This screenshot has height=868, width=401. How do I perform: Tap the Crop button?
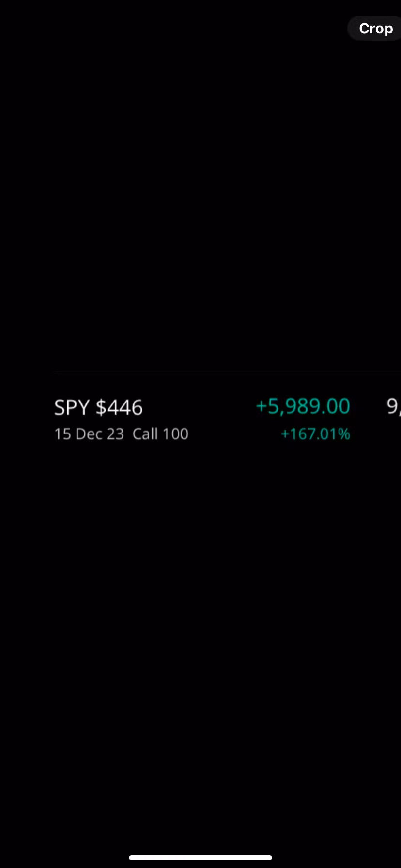tap(375, 29)
